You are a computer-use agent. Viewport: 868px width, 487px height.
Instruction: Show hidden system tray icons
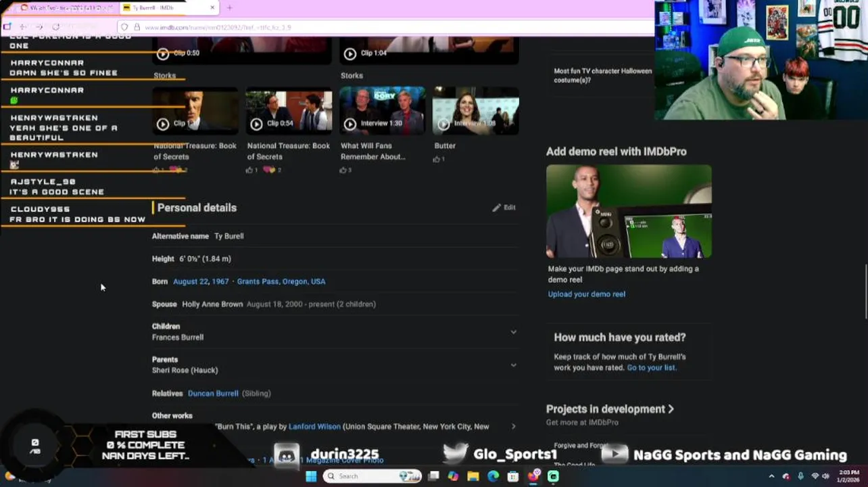[x=771, y=476]
